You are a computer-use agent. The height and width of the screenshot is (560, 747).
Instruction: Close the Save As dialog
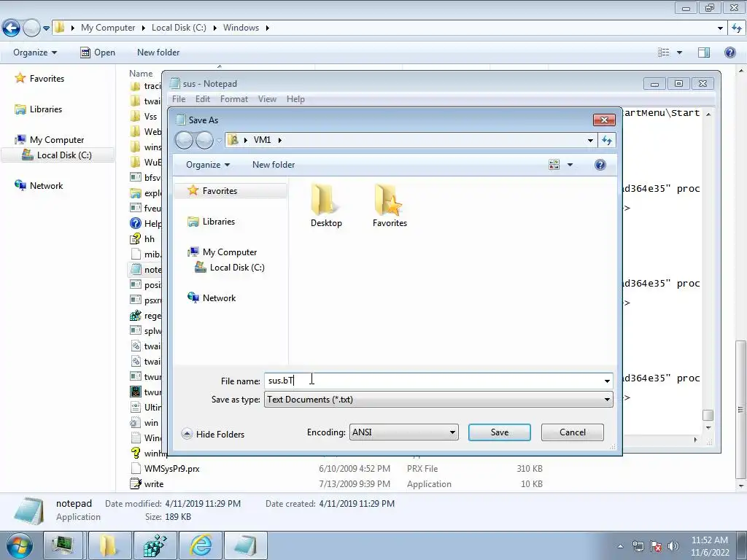coord(604,120)
